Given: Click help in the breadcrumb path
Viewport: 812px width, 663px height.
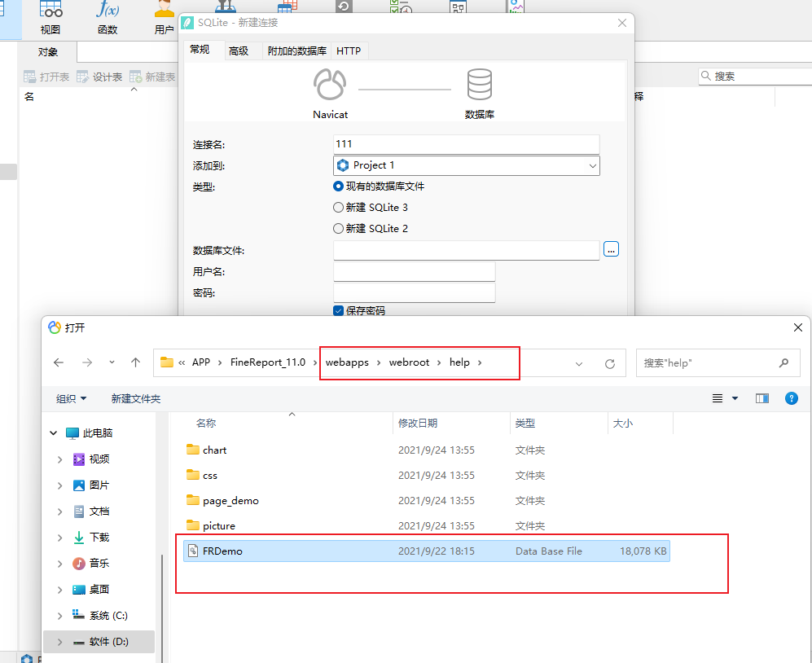Looking at the screenshot, I should pos(459,362).
